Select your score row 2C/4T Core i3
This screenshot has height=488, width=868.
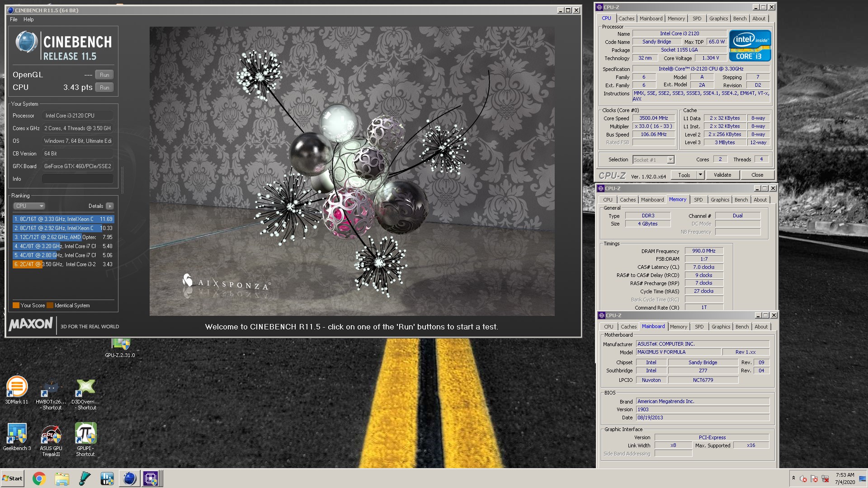pos(63,264)
